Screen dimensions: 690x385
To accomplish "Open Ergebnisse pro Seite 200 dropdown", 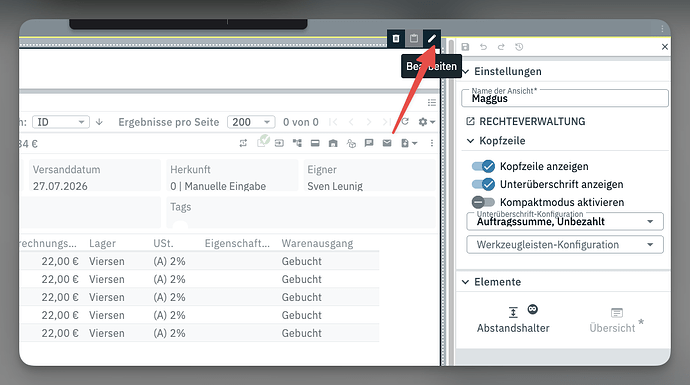I will click(251, 122).
